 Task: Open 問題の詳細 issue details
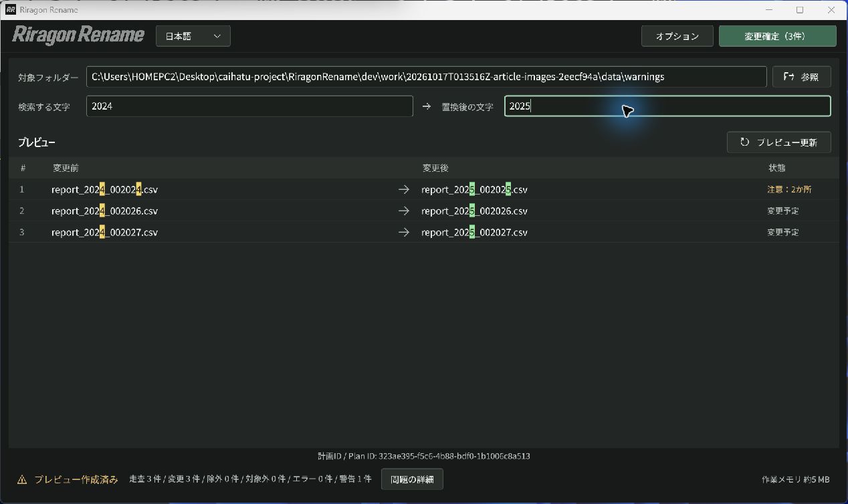tap(412, 479)
